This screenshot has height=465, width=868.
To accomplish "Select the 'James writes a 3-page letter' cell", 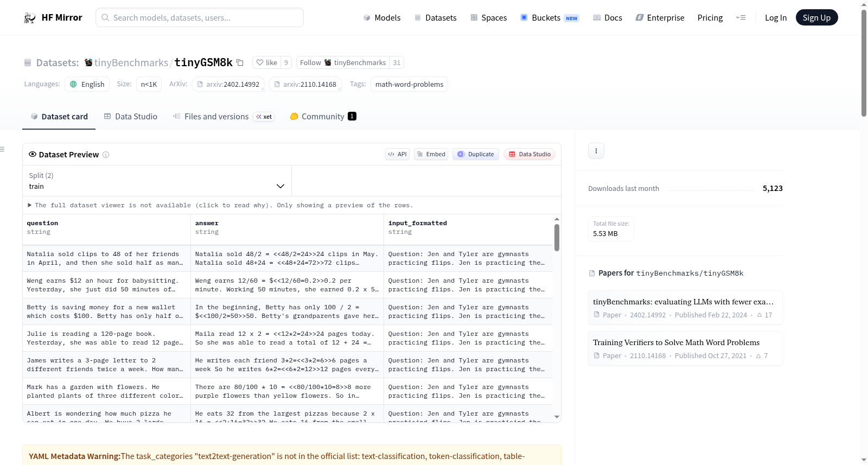I will (107, 365).
